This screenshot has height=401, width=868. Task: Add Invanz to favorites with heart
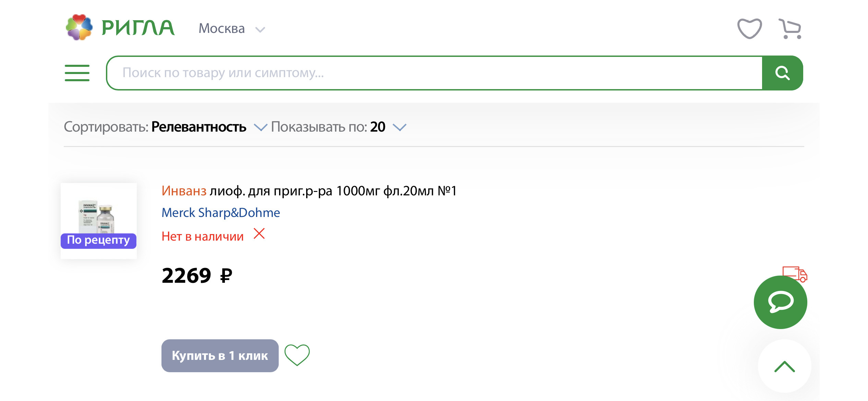tap(297, 355)
